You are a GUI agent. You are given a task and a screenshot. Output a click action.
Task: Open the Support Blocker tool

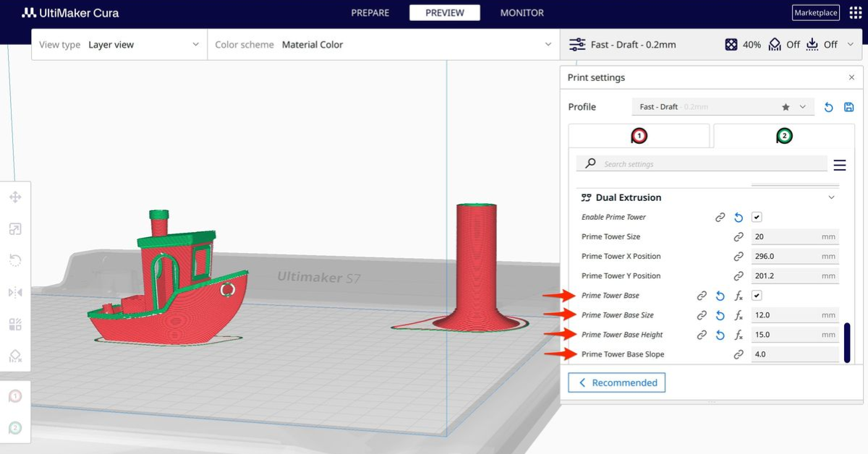coord(14,356)
